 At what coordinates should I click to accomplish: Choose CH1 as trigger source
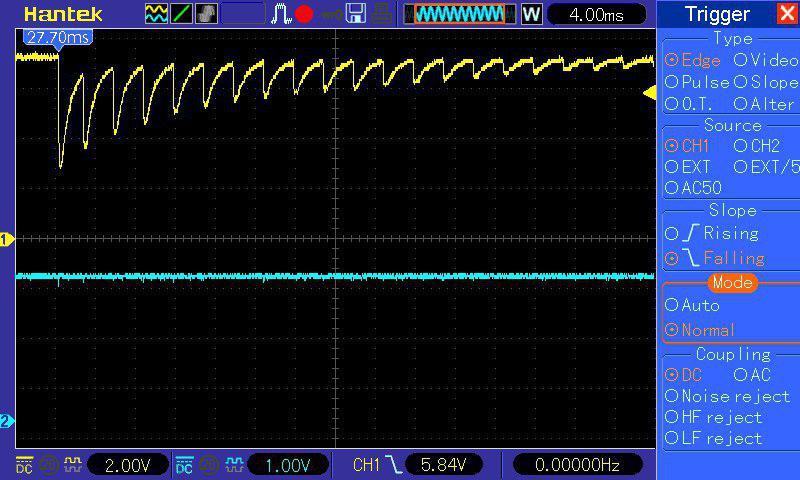coord(687,146)
